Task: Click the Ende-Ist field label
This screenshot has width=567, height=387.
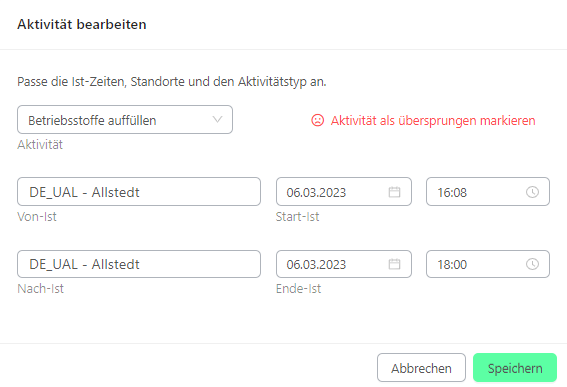Action: 298,289
